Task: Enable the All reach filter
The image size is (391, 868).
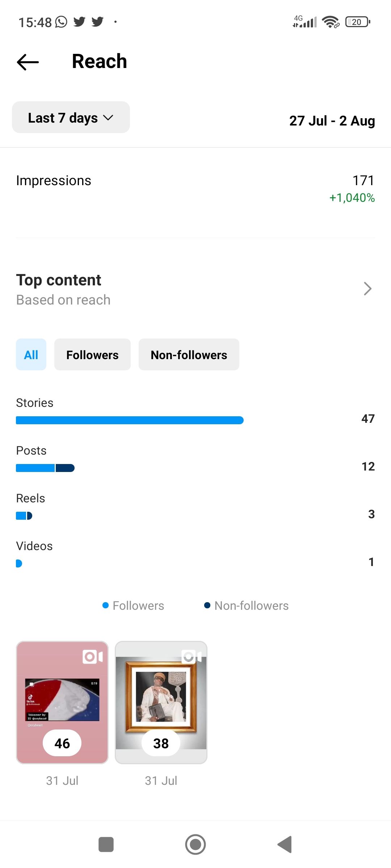Action: tap(31, 354)
